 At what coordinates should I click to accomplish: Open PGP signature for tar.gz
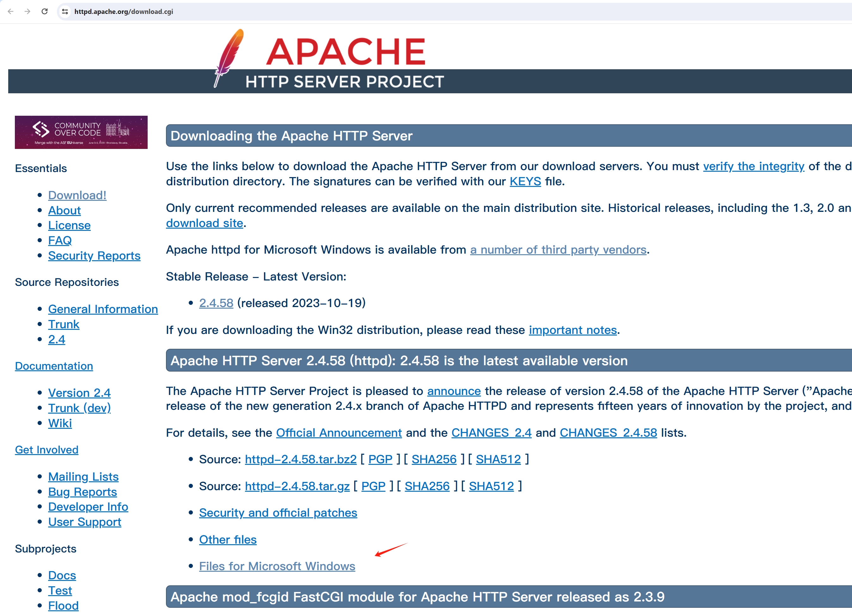point(373,486)
